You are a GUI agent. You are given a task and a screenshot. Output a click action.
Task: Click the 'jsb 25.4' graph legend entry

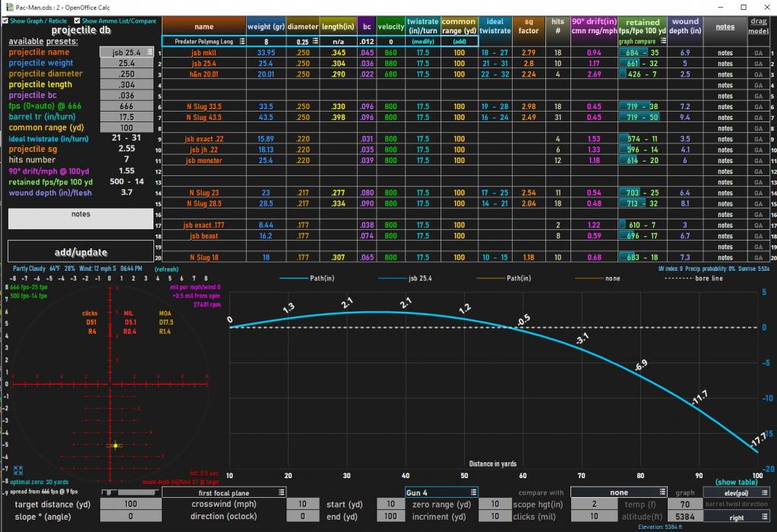(405, 279)
